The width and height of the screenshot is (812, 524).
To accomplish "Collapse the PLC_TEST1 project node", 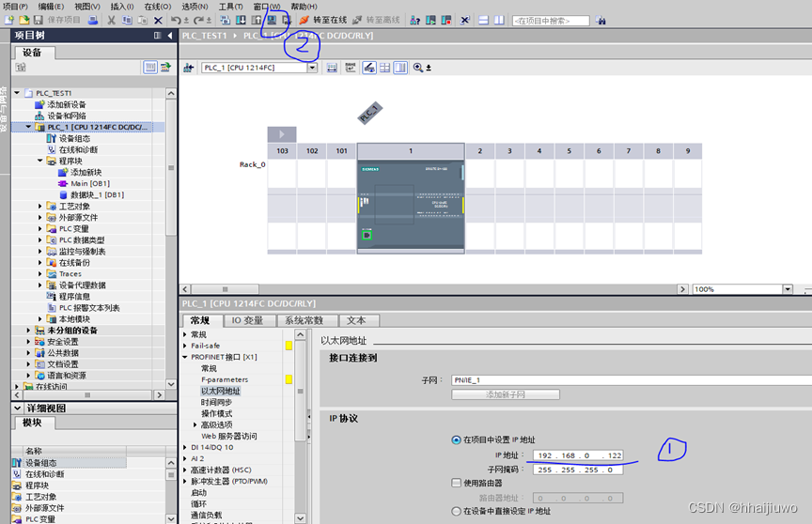I will tap(17, 93).
